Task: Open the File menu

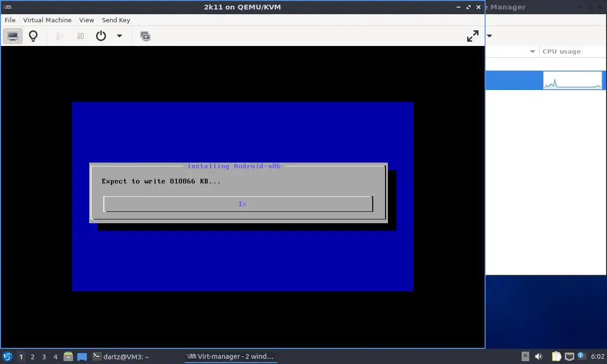Action: pos(10,20)
